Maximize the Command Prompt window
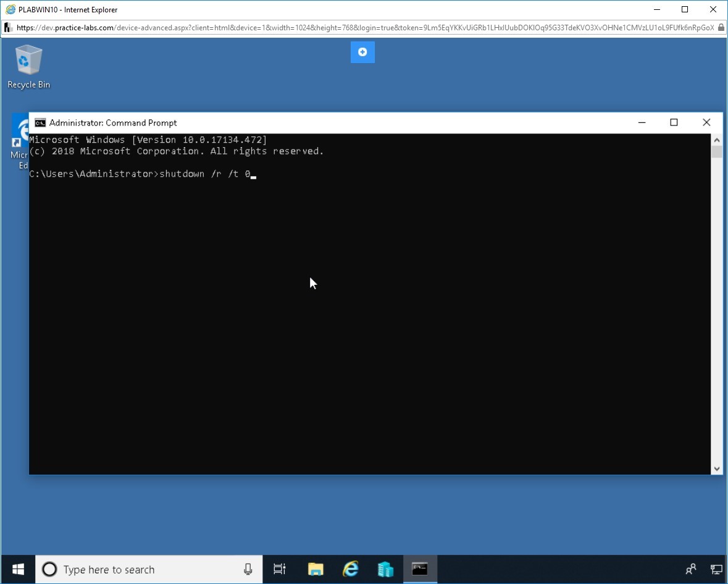 (674, 122)
